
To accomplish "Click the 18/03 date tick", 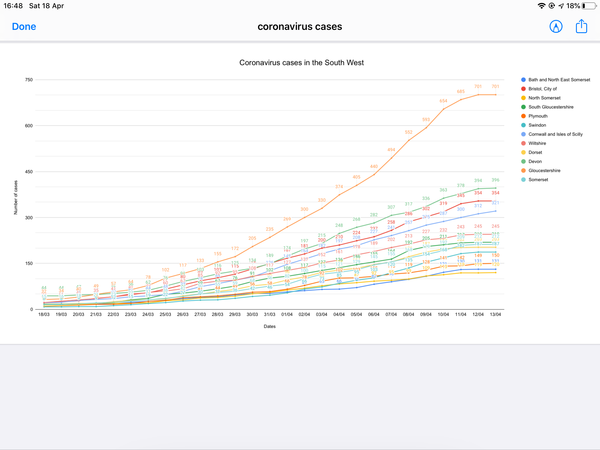I will (x=44, y=314).
